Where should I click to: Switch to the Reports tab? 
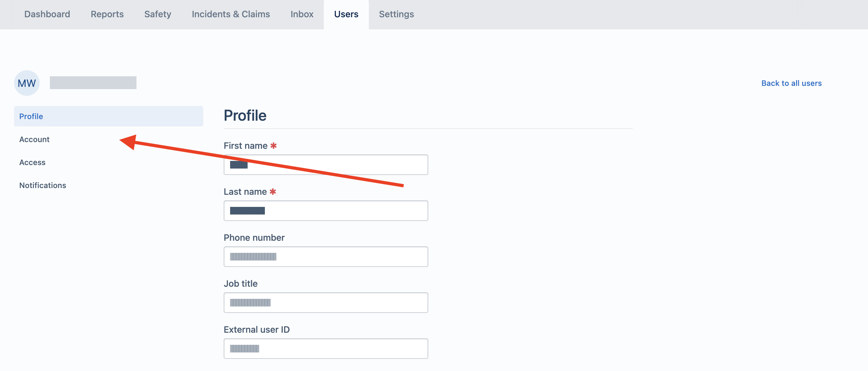click(107, 14)
